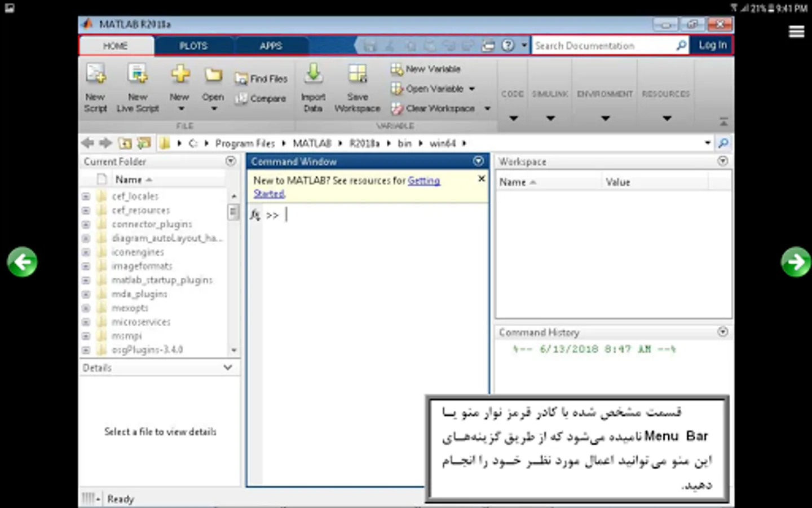This screenshot has width=812, height=508.
Task: Switch to the APPS tab
Action: [x=271, y=46]
